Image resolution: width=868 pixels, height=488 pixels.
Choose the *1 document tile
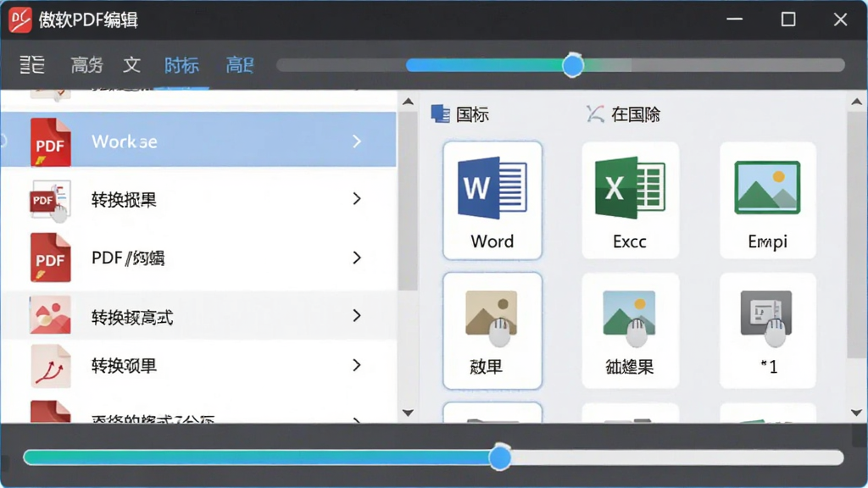[x=767, y=331]
